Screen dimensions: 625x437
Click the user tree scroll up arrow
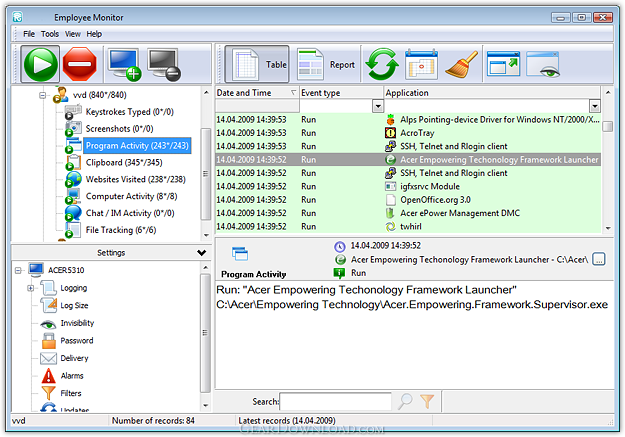(206, 93)
